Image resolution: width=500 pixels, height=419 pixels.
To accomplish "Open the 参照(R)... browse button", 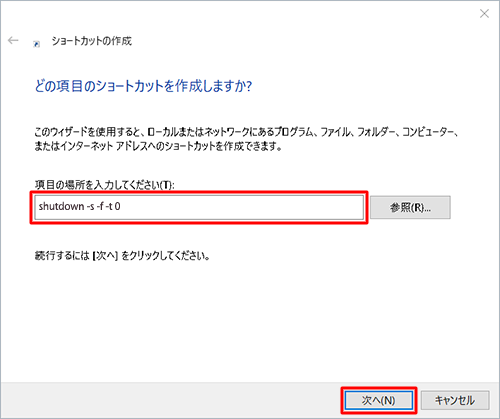I will (410, 207).
